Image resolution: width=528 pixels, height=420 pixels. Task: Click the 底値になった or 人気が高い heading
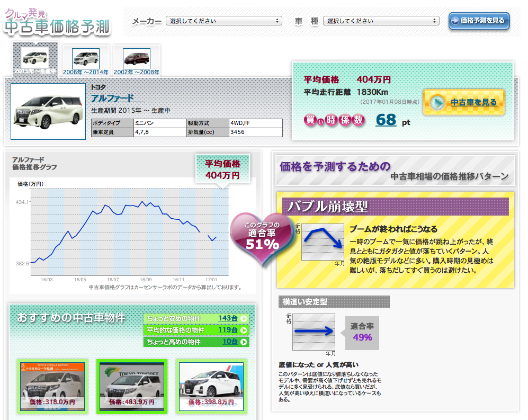click(x=318, y=364)
